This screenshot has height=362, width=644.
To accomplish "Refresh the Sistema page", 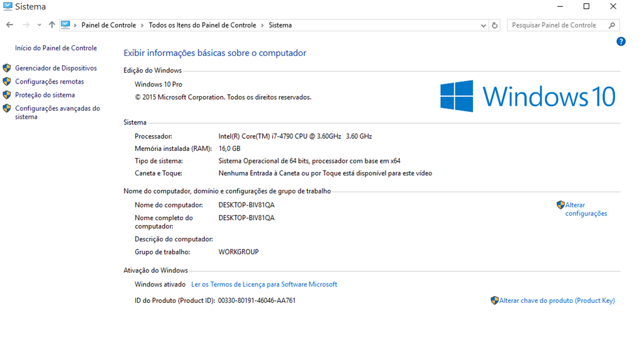I will 494,25.
